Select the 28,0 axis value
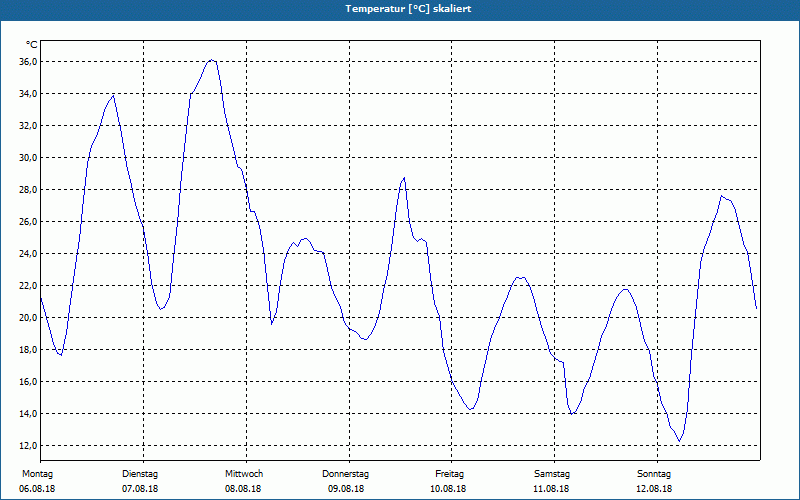800x500 pixels. [28, 190]
